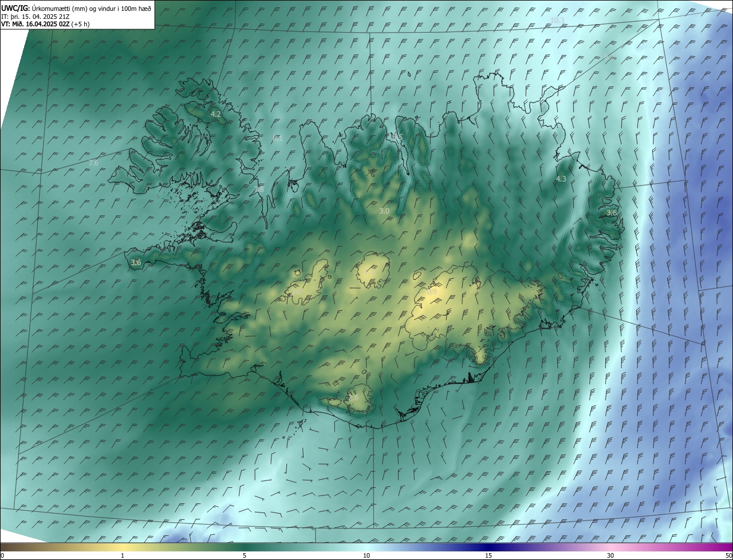Select the IT þri. 15. 04. 2025 21Z line
Viewport: 733px width, 560px height.
[36, 17]
